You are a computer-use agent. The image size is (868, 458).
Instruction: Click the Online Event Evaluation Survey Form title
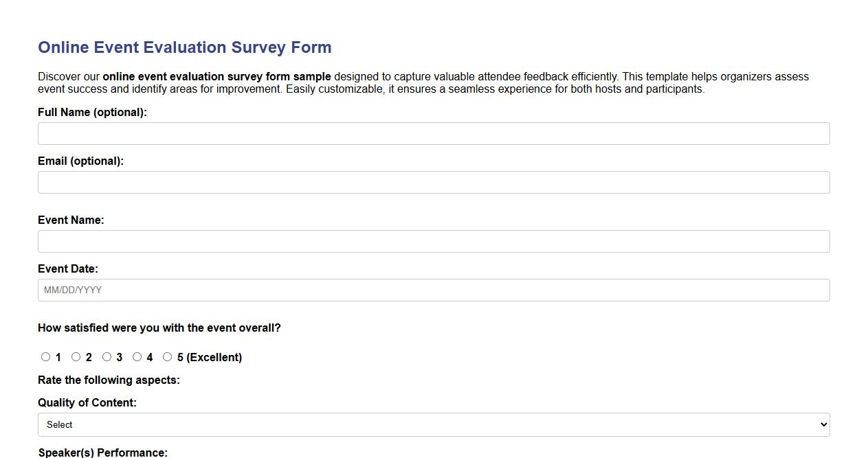[184, 47]
